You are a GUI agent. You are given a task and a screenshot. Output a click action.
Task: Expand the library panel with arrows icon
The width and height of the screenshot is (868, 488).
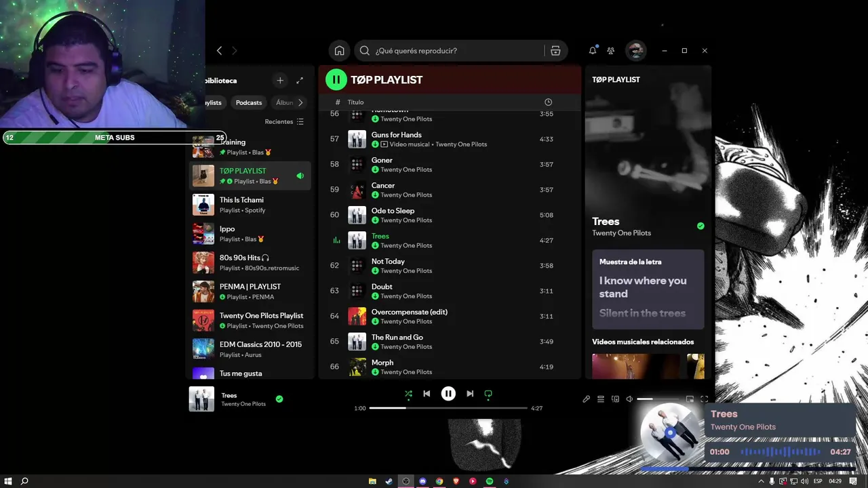click(x=300, y=80)
